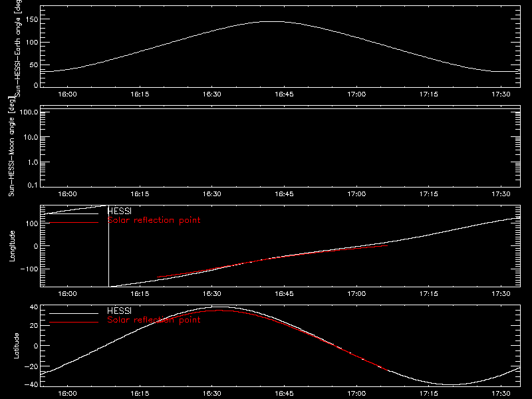Click 0.1 tick on Moon angle plot
This screenshot has height=399, width=532.
pos(33,185)
